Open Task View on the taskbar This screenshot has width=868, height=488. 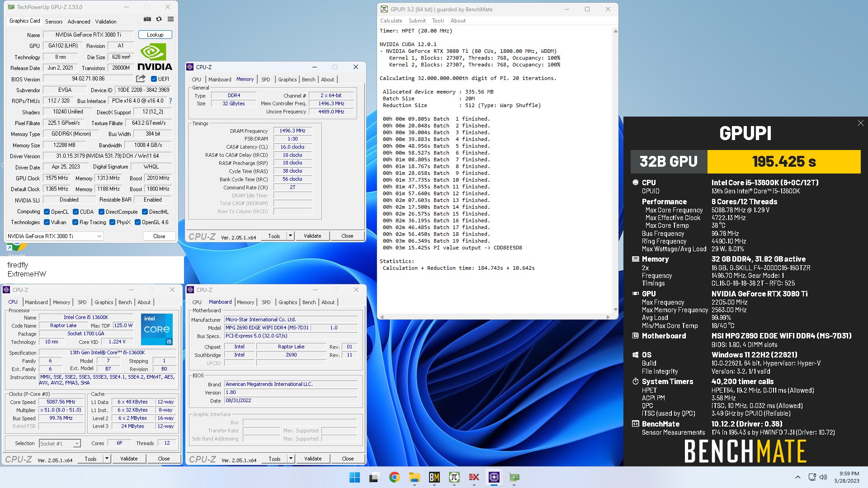pos(374,477)
